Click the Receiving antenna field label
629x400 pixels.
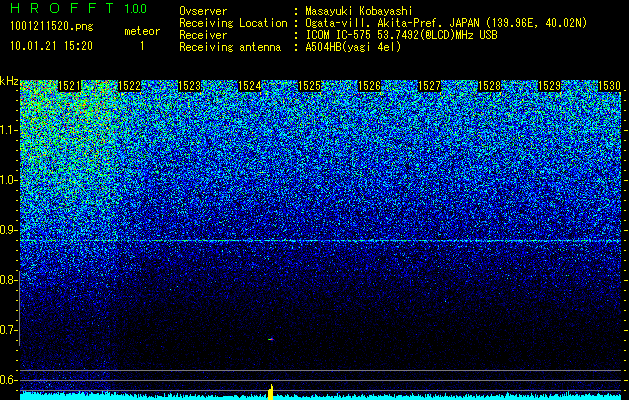(x=230, y=47)
